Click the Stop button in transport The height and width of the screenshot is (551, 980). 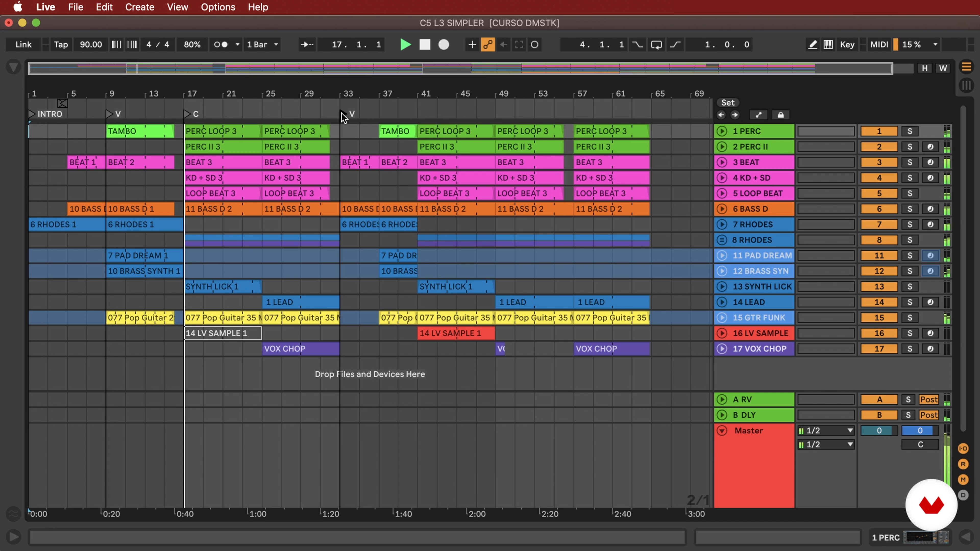[x=425, y=44]
